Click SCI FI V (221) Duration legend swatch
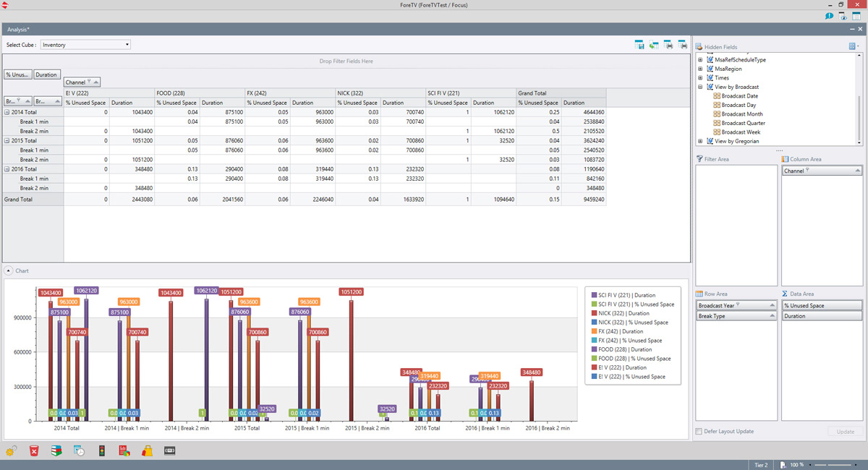Viewport: 868px width, 470px height. (594, 295)
